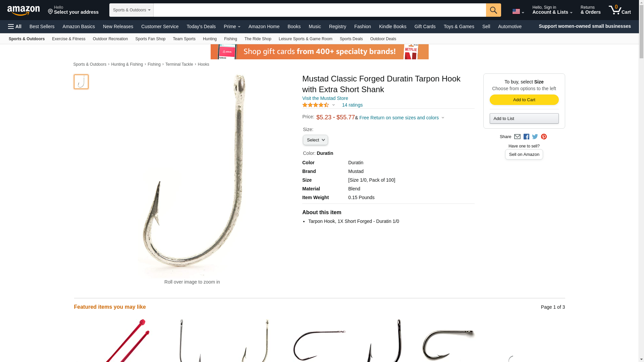Expand Free Return details chevron
The width and height of the screenshot is (644, 362).
(x=443, y=118)
